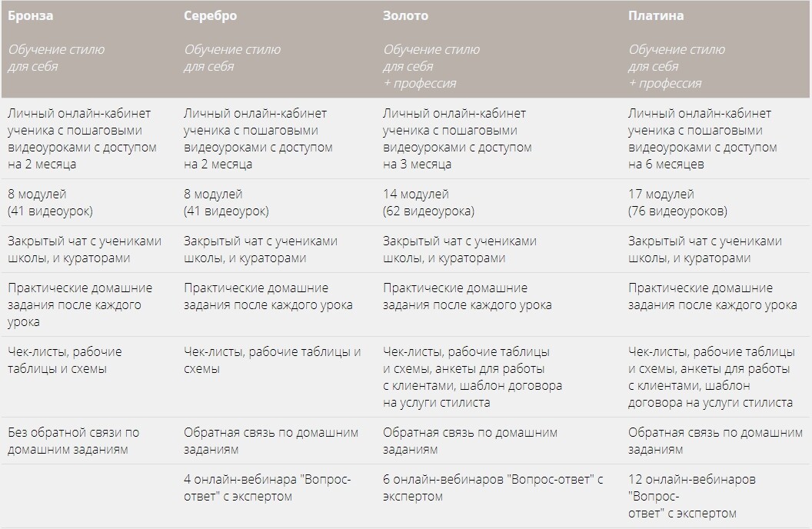Click Бронза 'Чек-листы, рабочие таблицы и схемы' cell
Screen dimensions: 812x529
[x=65, y=361]
